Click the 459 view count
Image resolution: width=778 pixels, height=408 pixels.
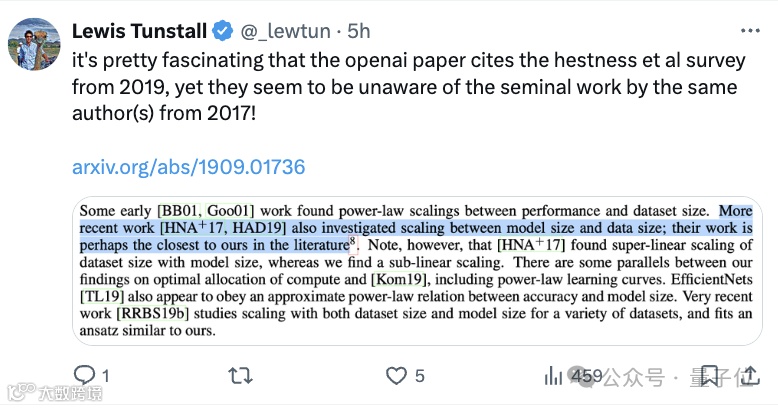pyautogui.click(x=586, y=376)
